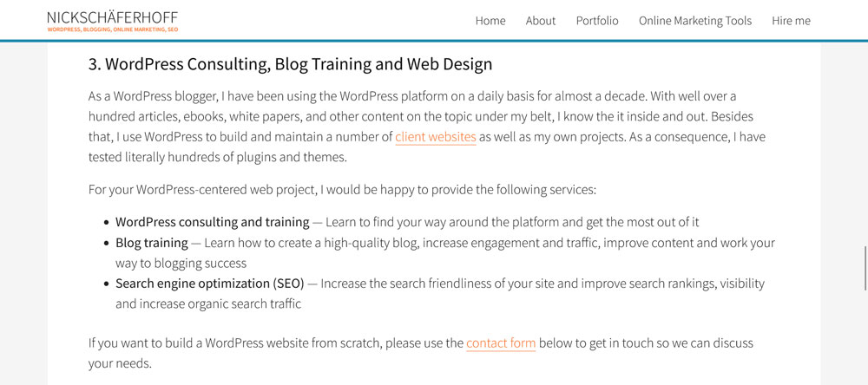Click the 'Search engine optimization (SEO)' text
The width and height of the screenshot is (868, 385).
(x=209, y=284)
